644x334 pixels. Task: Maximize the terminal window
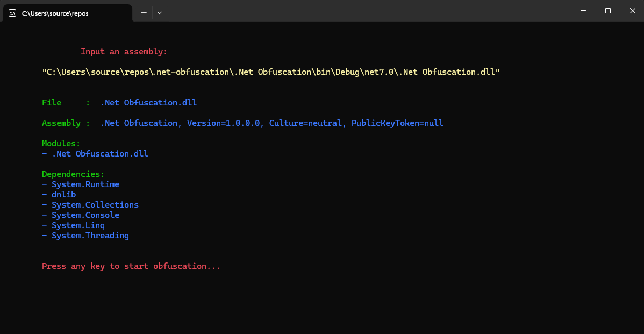pos(608,11)
